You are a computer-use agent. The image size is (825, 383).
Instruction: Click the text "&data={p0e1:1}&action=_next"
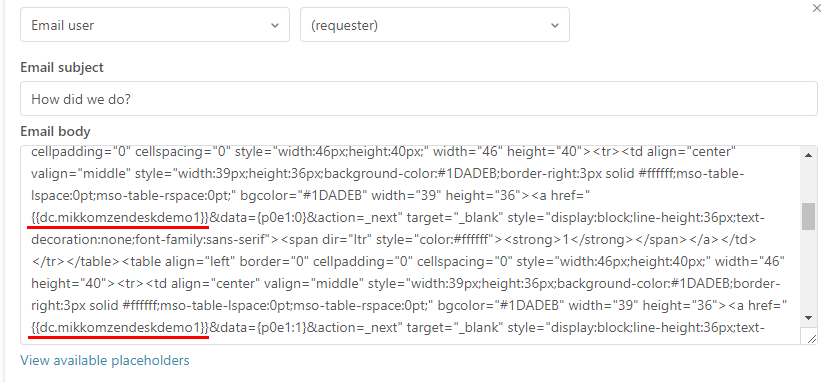tap(306, 328)
